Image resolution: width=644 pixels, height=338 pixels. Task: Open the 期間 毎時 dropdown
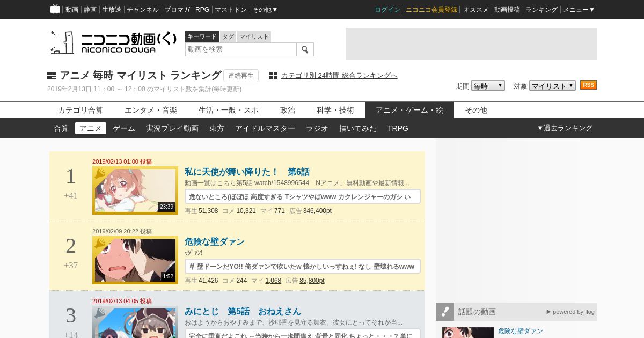(488, 86)
